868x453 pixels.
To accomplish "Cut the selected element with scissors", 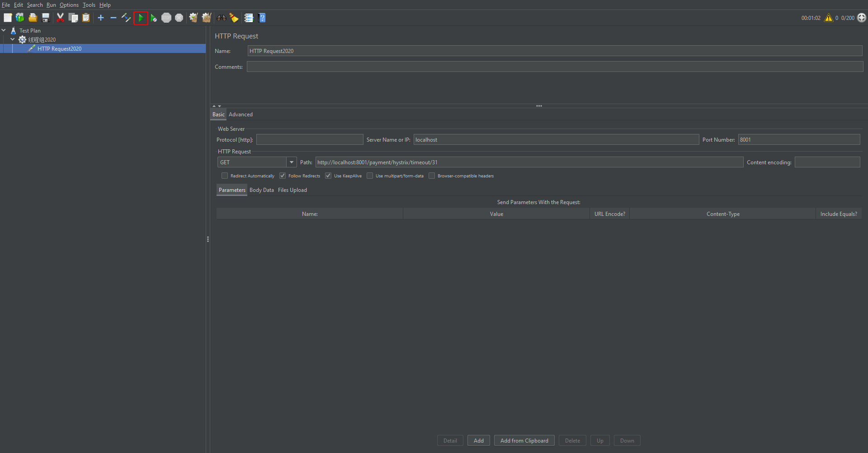I will click(60, 18).
